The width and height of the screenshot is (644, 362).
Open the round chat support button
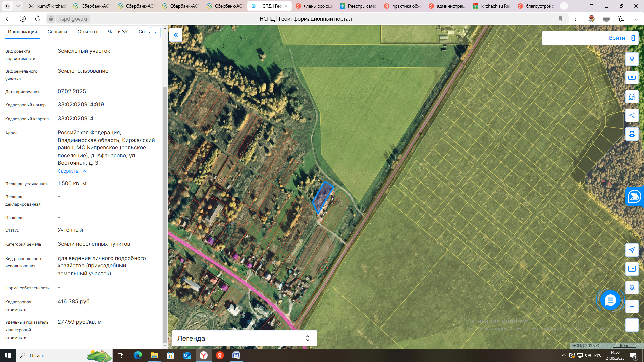pos(610,300)
